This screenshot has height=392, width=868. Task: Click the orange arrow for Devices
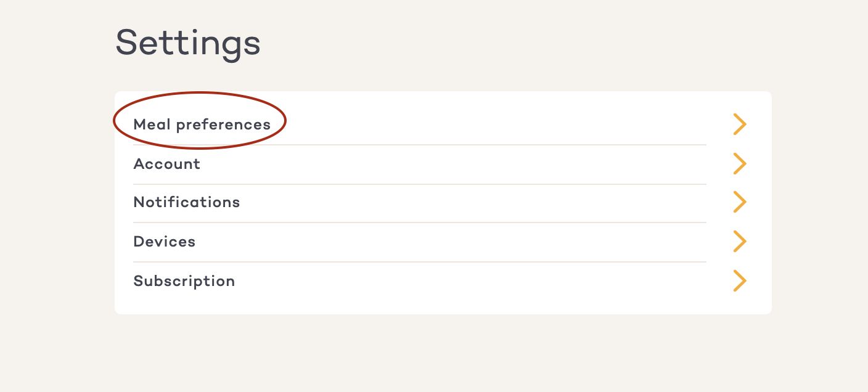[739, 242]
